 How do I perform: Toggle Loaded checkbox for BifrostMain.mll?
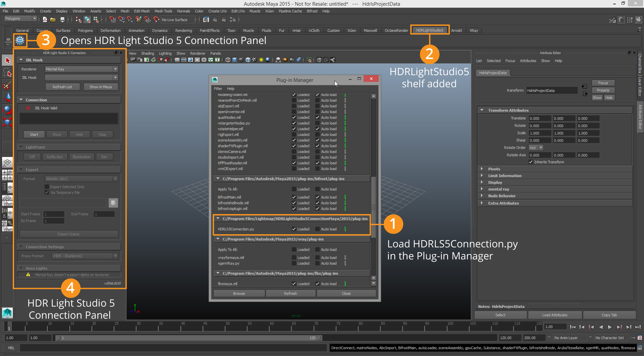[294, 197]
